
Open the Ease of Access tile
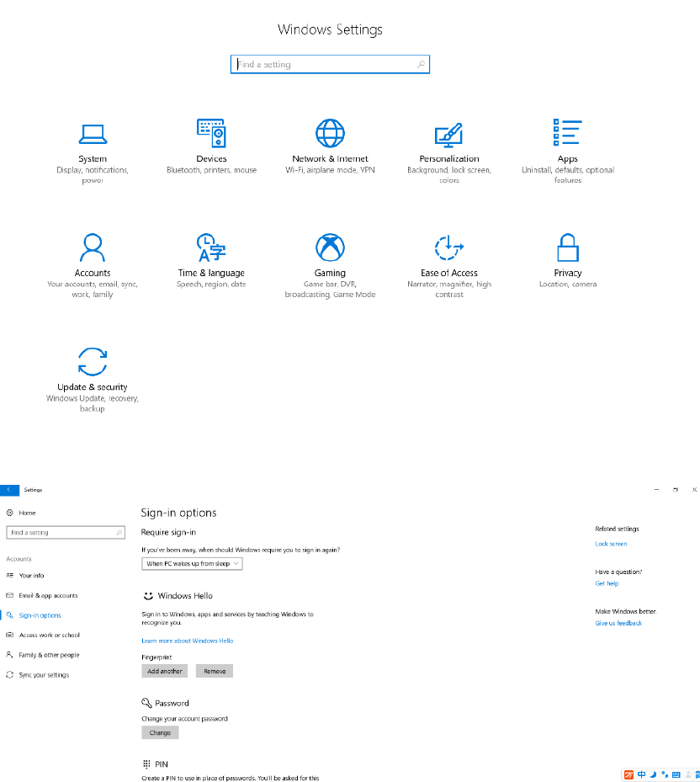tap(449, 266)
